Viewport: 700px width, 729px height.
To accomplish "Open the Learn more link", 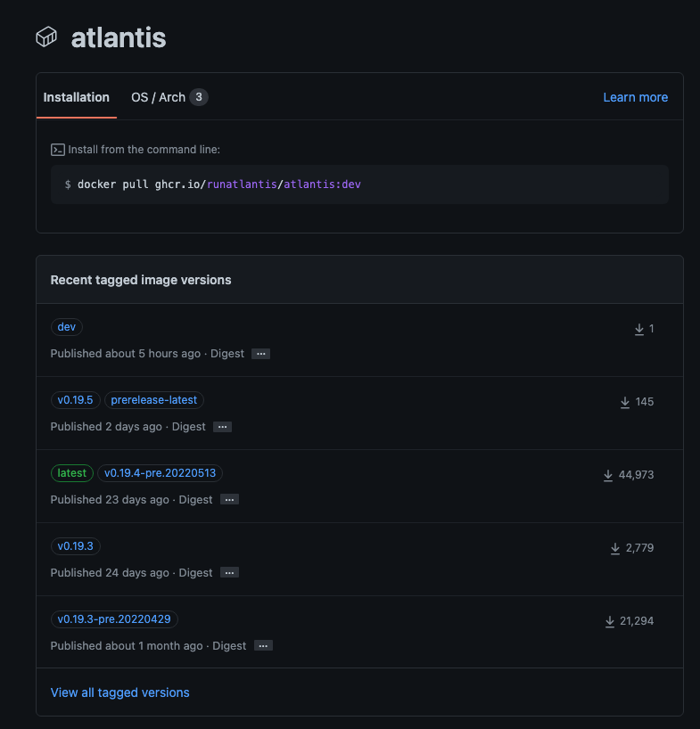I will click(635, 96).
